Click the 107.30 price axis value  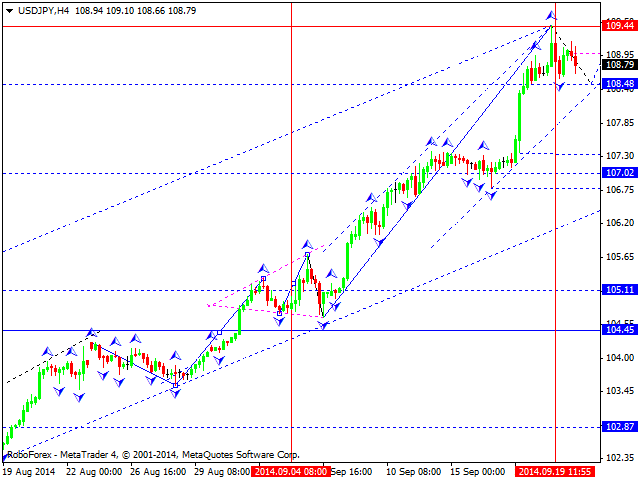[x=620, y=156]
